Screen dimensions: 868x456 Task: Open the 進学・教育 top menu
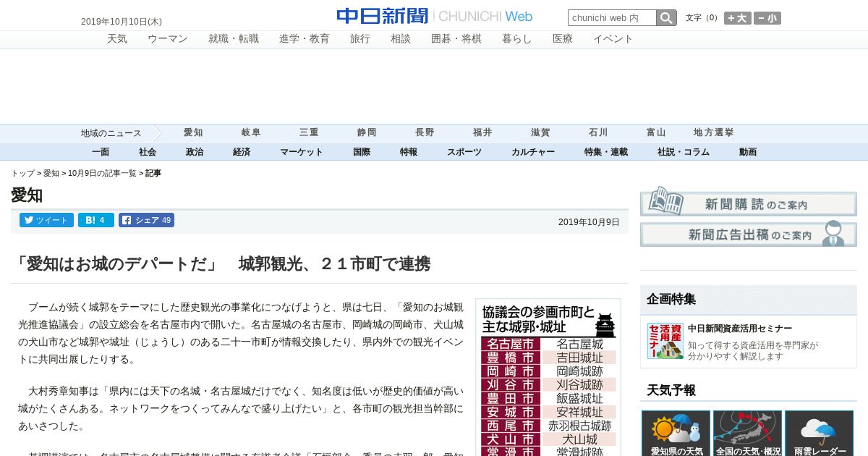(x=305, y=39)
